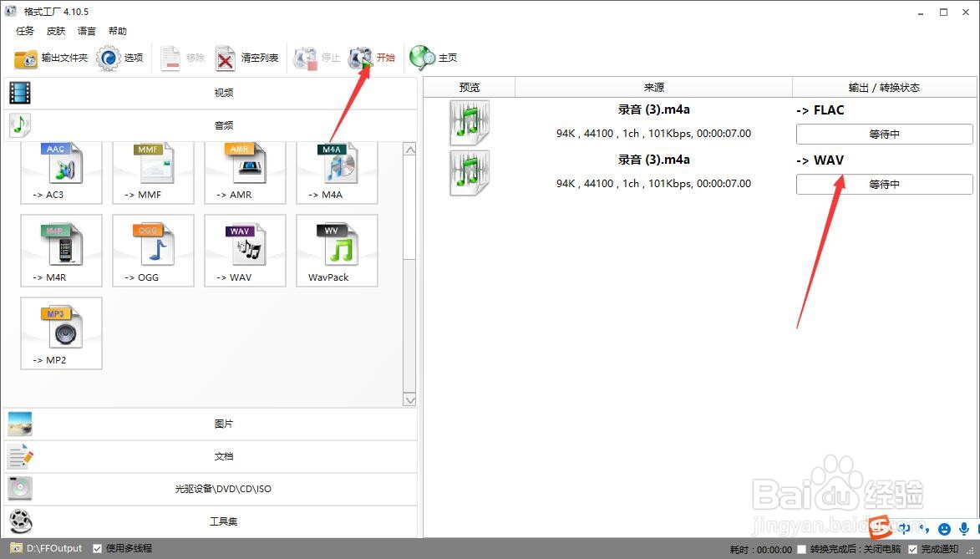Click the input method microphone icon
The image size is (980, 559).
click(964, 528)
